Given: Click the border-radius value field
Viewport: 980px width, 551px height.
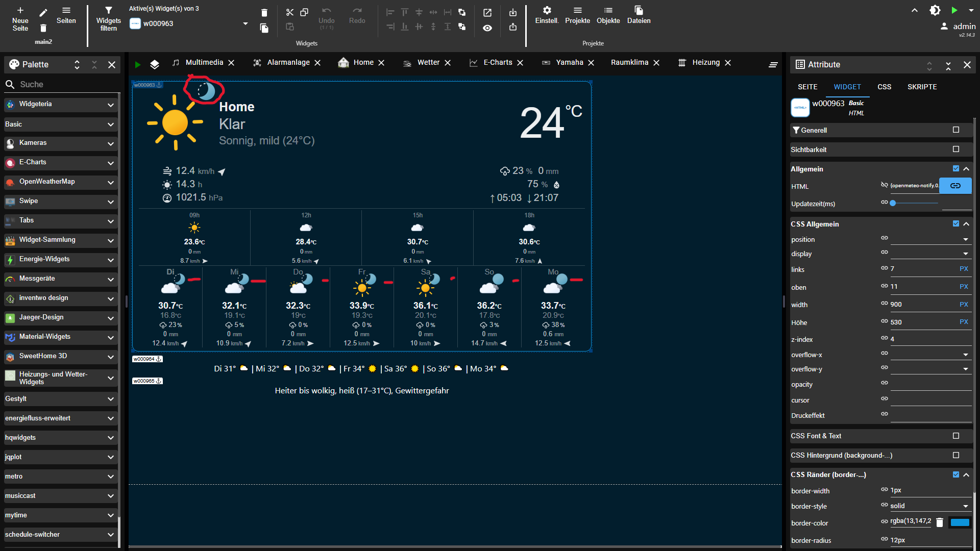Looking at the screenshot, I should point(931,540).
